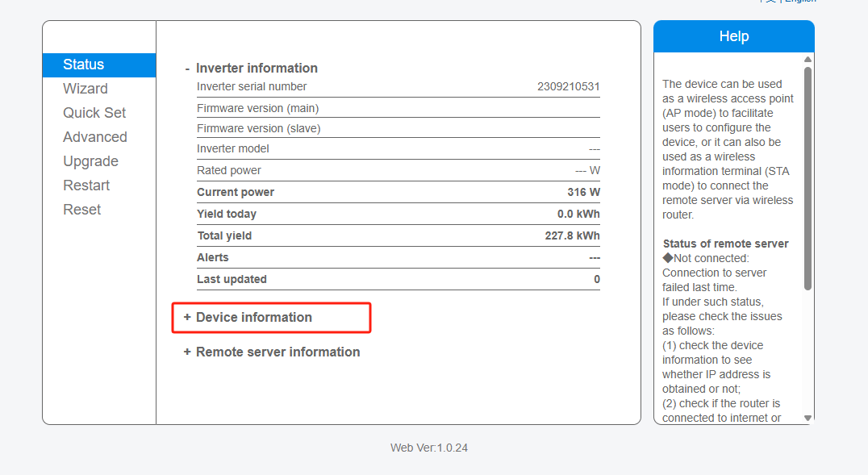Click the Alerts row

(x=398, y=258)
